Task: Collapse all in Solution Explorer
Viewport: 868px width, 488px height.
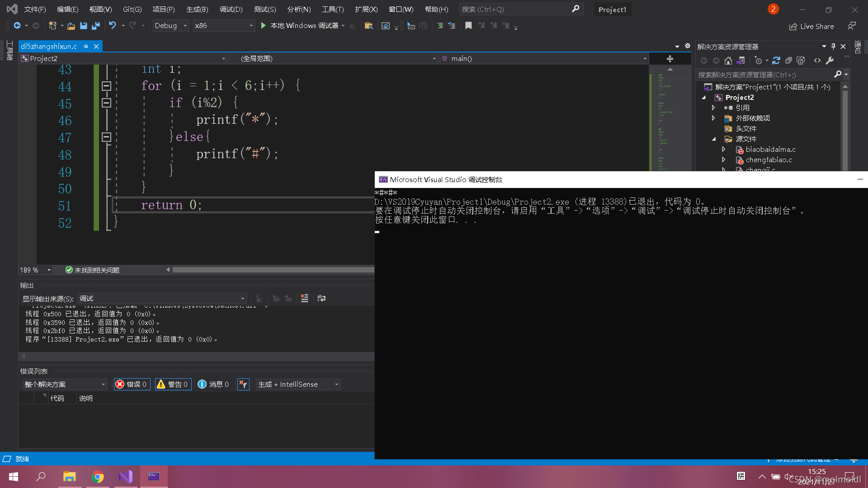Action: click(788, 61)
